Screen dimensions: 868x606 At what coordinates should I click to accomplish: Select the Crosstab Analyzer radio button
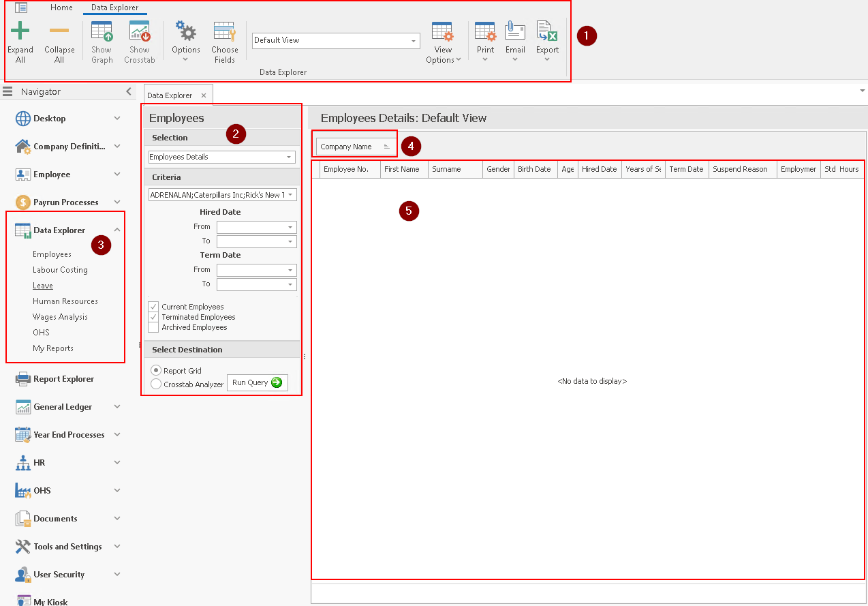[x=156, y=384]
